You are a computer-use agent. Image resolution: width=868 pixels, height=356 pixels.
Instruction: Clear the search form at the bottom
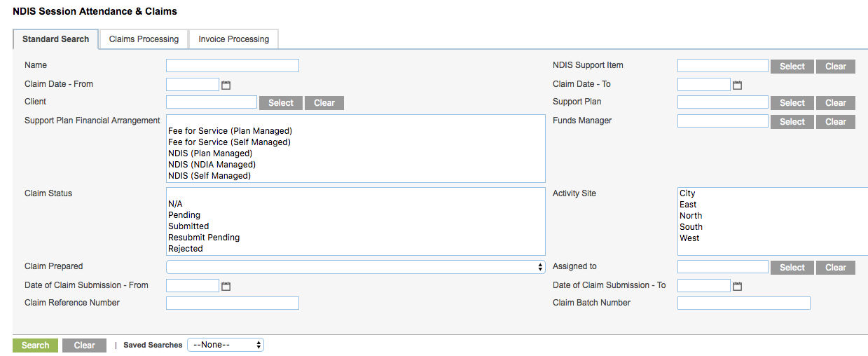84,345
